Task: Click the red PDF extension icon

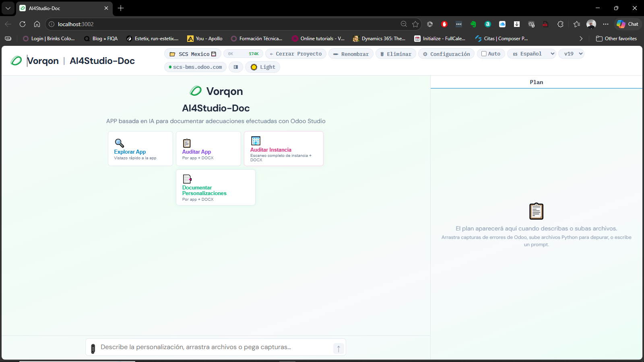Action: coord(545,24)
